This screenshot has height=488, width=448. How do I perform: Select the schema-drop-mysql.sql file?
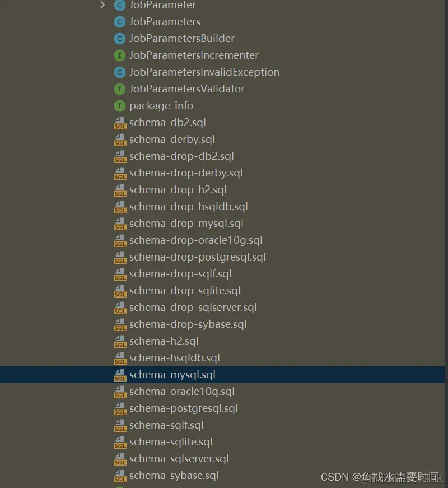click(186, 224)
